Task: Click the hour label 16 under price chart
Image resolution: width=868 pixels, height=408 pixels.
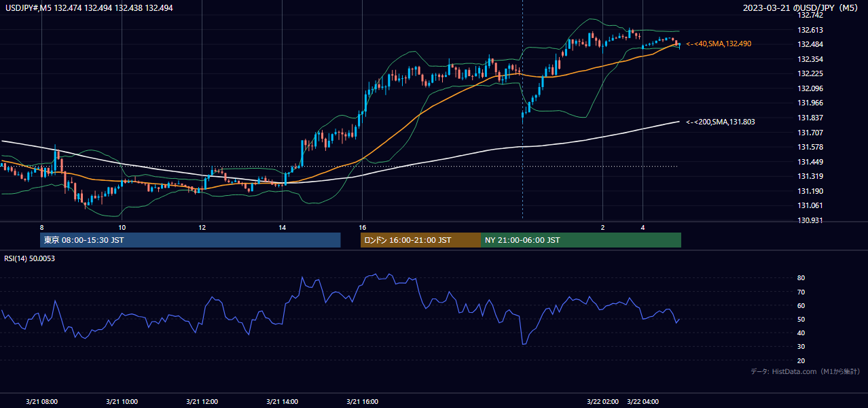Action: pyautogui.click(x=362, y=227)
